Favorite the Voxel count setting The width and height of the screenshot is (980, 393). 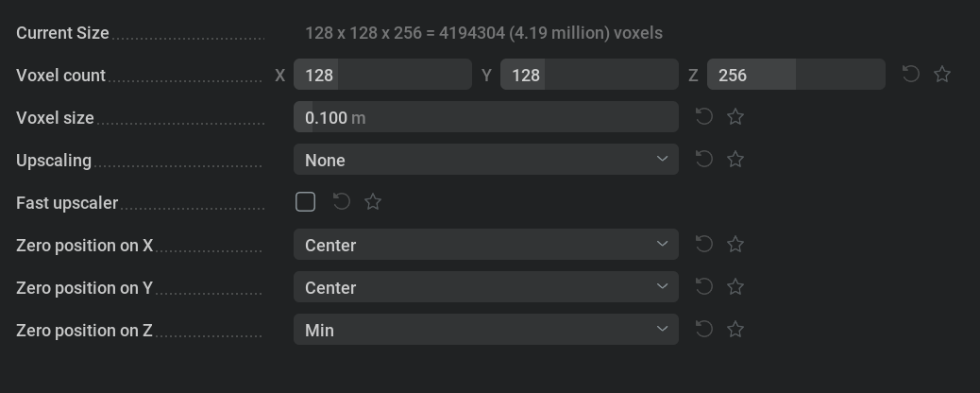pos(942,74)
